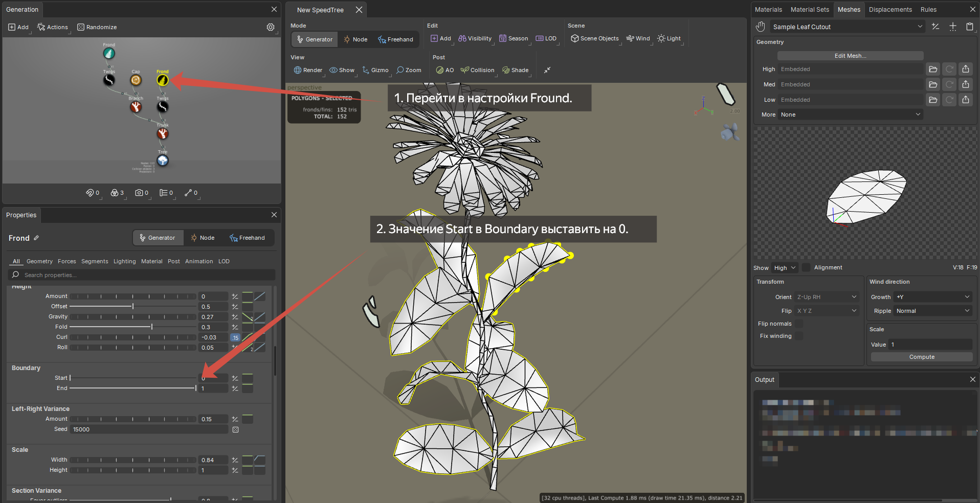Switch to the Material Sets tab
The height and width of the screenshot is (503, 980).
tap(810, 10)
